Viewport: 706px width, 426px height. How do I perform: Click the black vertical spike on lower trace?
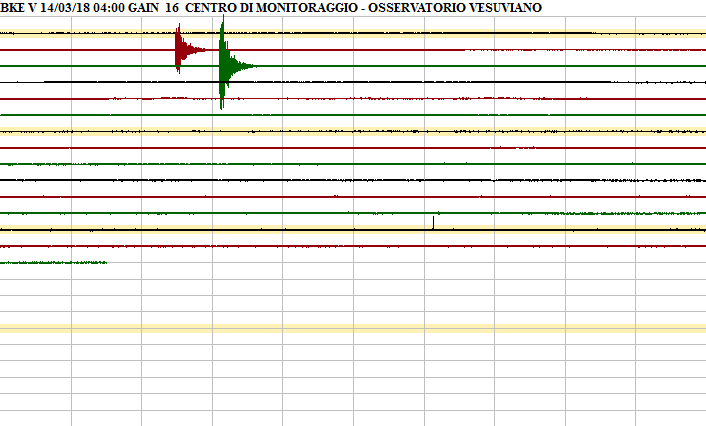coord(433,222)
